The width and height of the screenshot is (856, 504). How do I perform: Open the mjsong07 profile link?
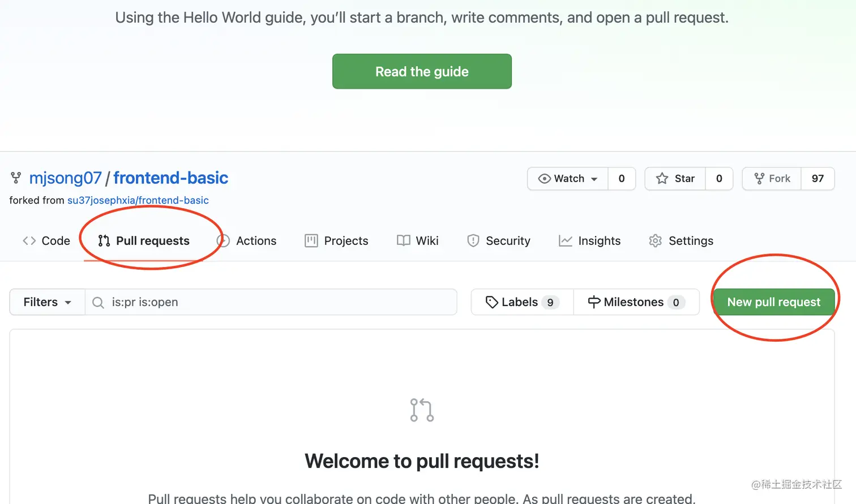pos(65,178)
